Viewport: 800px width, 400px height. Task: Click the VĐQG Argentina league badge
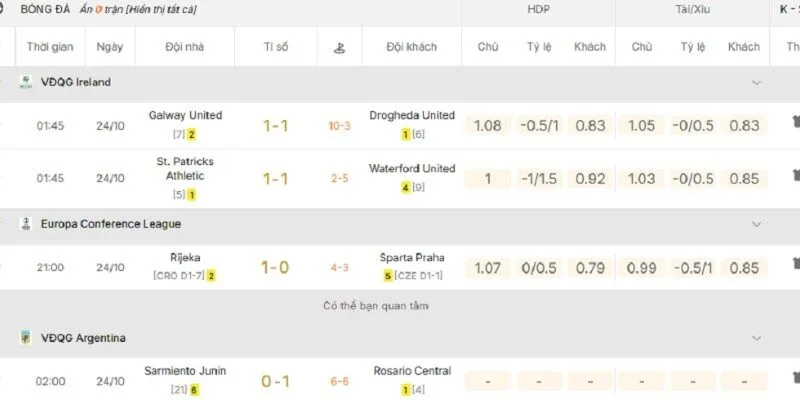[x=27, y=338]
